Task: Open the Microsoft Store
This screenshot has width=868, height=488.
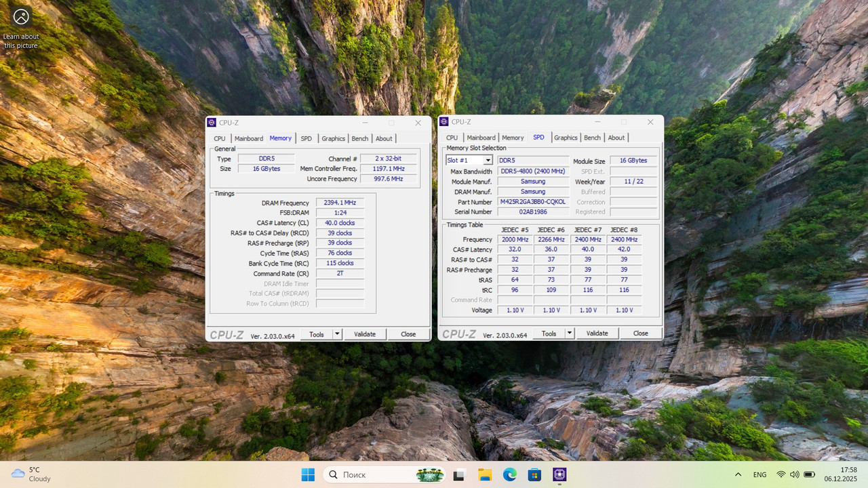Action: 534,474
